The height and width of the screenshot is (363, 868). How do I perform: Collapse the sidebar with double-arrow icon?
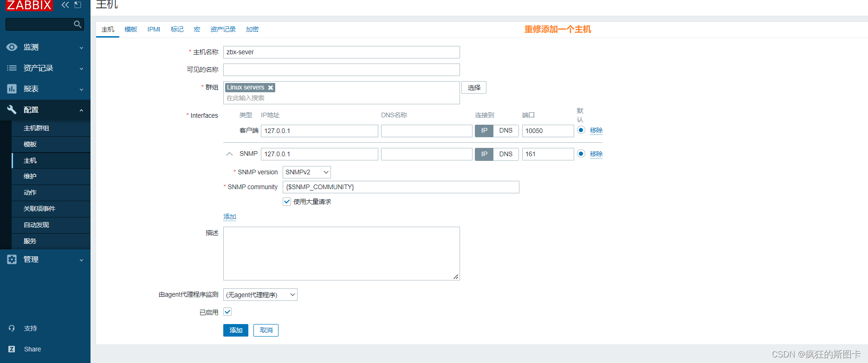65,5
